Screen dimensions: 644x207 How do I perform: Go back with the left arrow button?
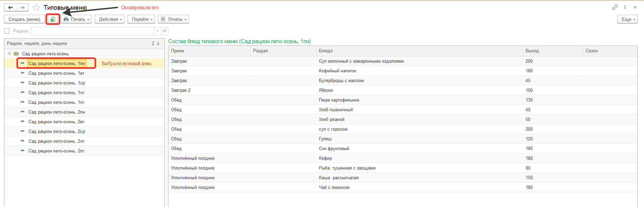point(11,7)
